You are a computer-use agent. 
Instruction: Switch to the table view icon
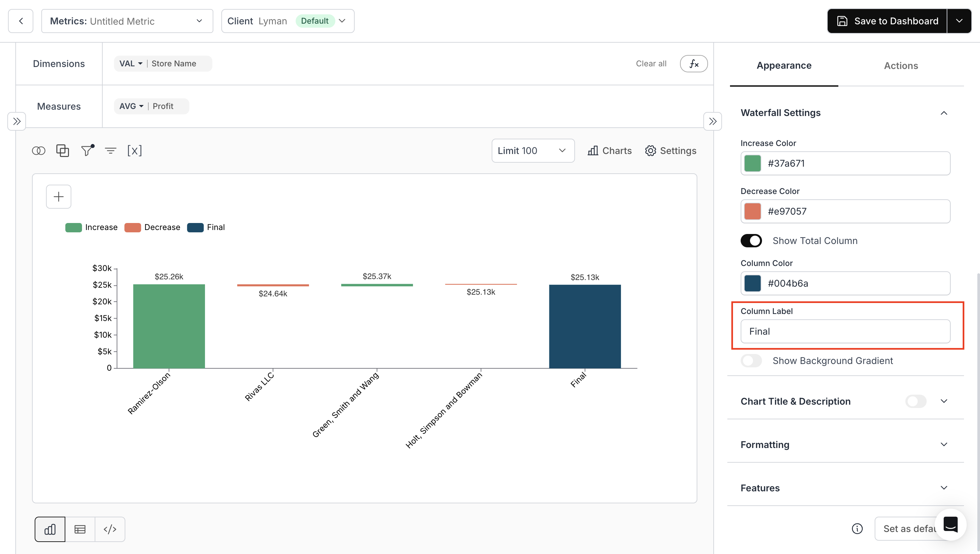(80, 529)
